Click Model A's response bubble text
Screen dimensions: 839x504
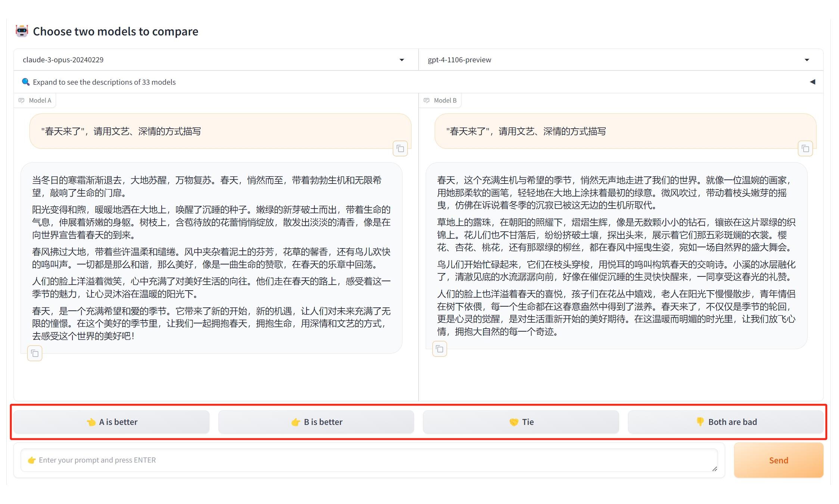click(x=211, y=257)
